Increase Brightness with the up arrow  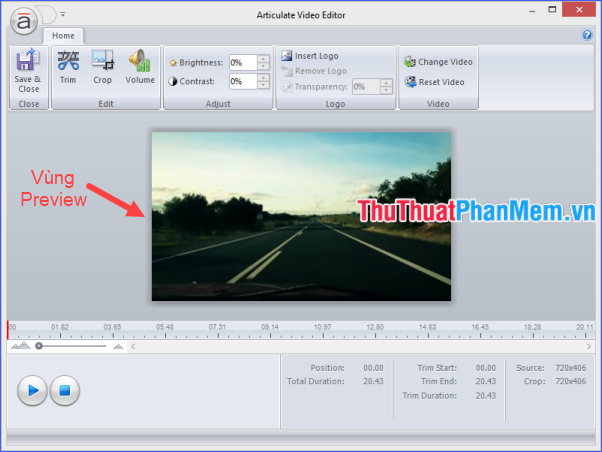pos(263,59)
